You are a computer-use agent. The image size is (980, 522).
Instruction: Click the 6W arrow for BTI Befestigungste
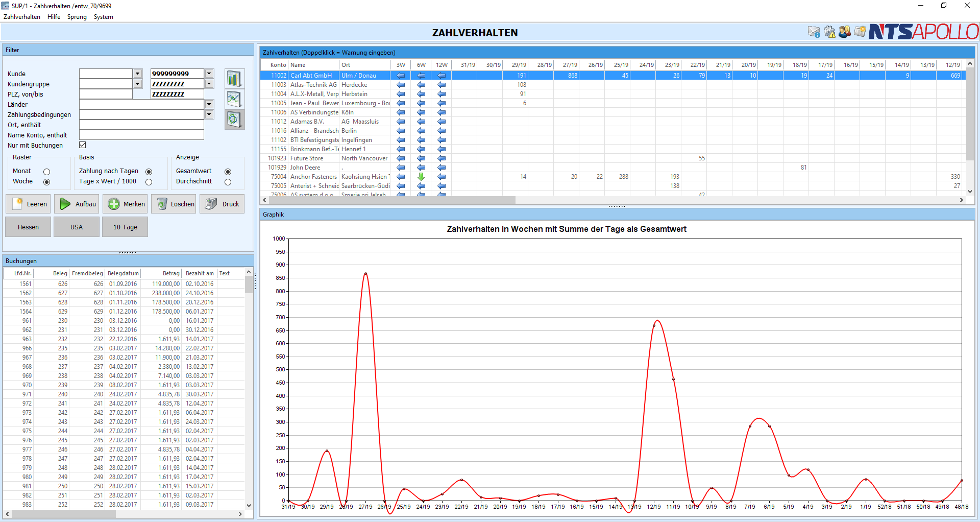(x=421, y=140)
